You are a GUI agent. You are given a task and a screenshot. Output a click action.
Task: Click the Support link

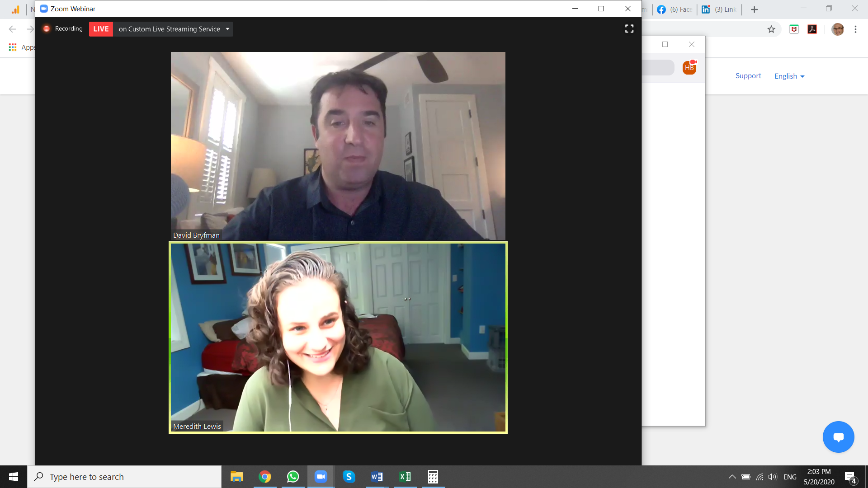pos(748,76)
